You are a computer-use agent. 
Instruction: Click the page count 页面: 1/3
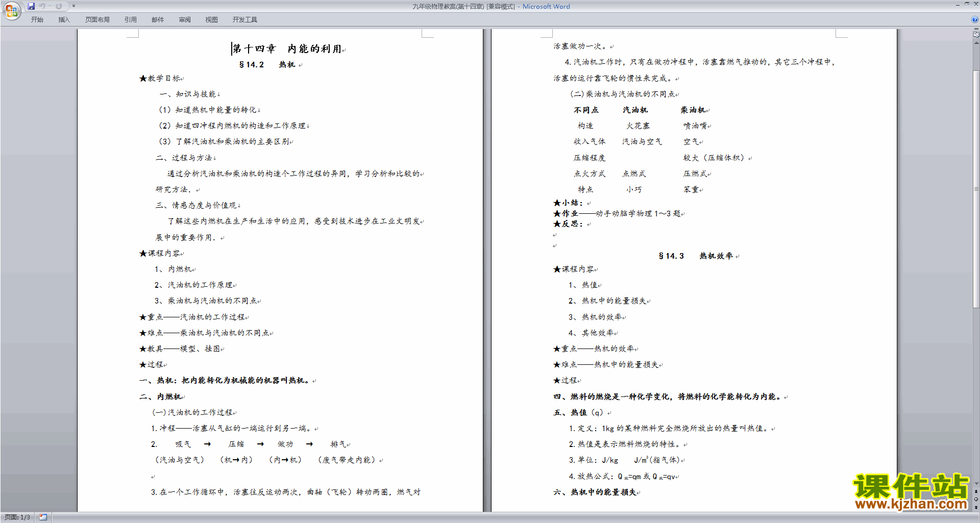click(17, 517)
